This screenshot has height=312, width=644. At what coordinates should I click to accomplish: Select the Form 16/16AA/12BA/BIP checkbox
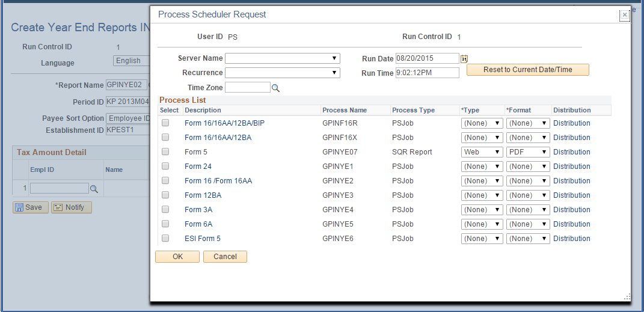click(x=165, y=123)
